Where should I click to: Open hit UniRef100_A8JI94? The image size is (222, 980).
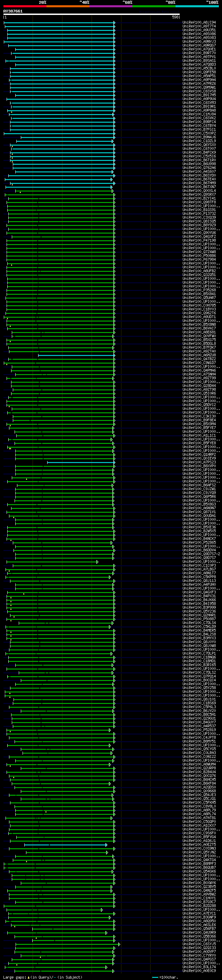coord(199,23)
